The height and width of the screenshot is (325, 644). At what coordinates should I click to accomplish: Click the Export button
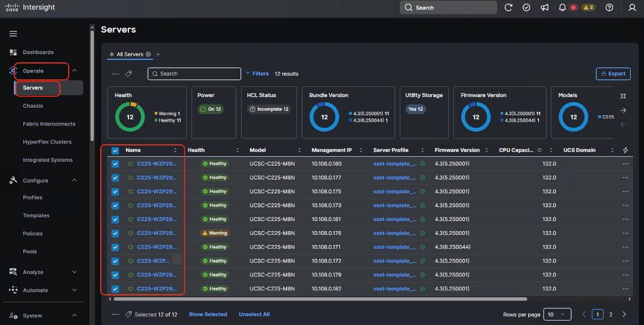tap(613, 74)
